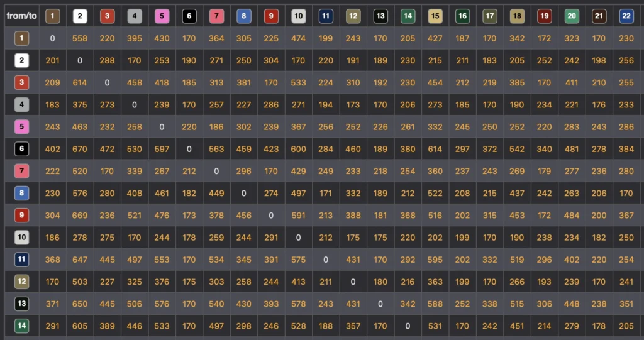The height and width of the screenshot is (340, 644).
Task: Click cell 503 in row 12, column 2
Action: coord(80,282)
